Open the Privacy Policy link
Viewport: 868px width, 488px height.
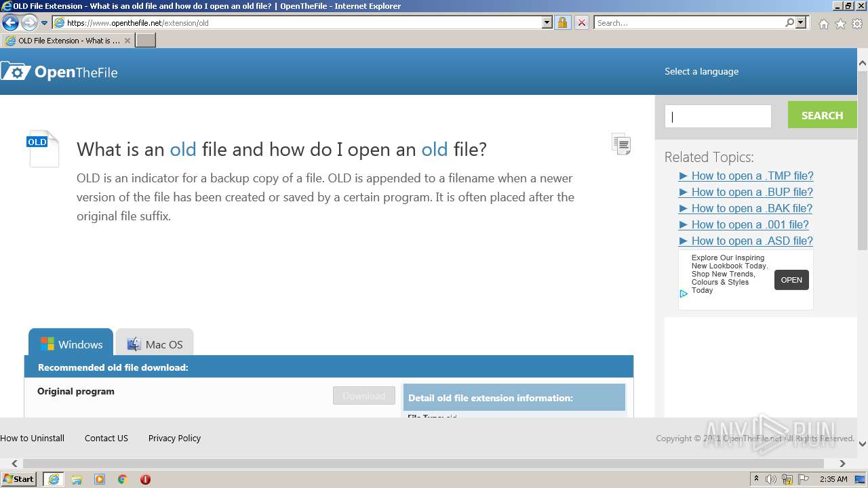coord(174,438)
